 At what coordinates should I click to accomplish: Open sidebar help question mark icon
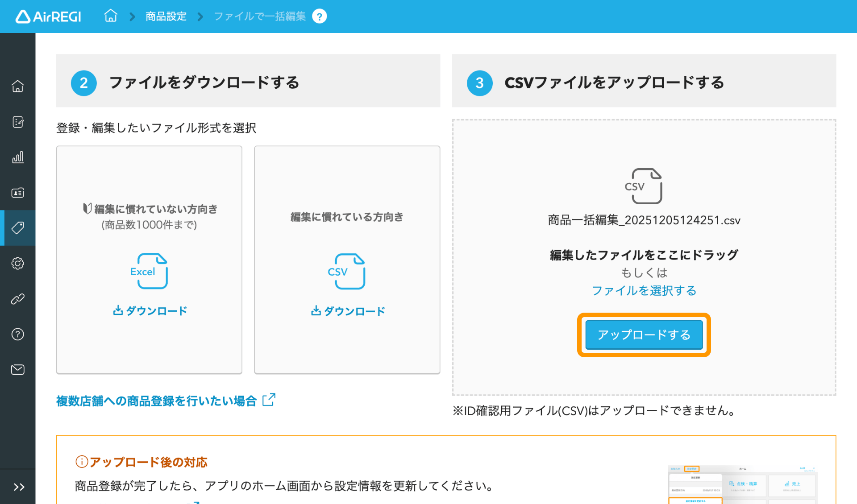point(17,334)
